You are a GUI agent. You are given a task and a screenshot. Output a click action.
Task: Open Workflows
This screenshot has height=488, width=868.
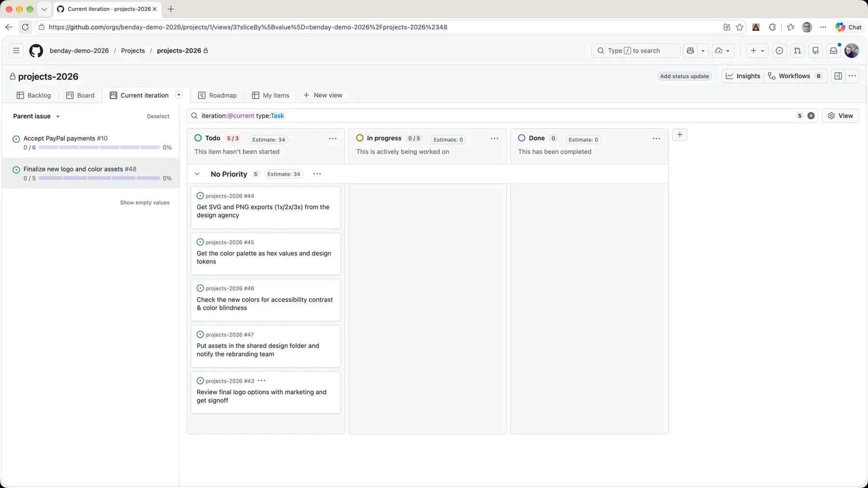[796, 76]
